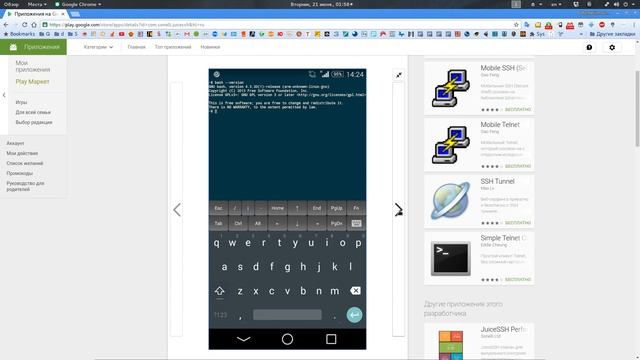
Task: Click the Simple Telnet terminal icon
Action: click(x=451, y=258)
